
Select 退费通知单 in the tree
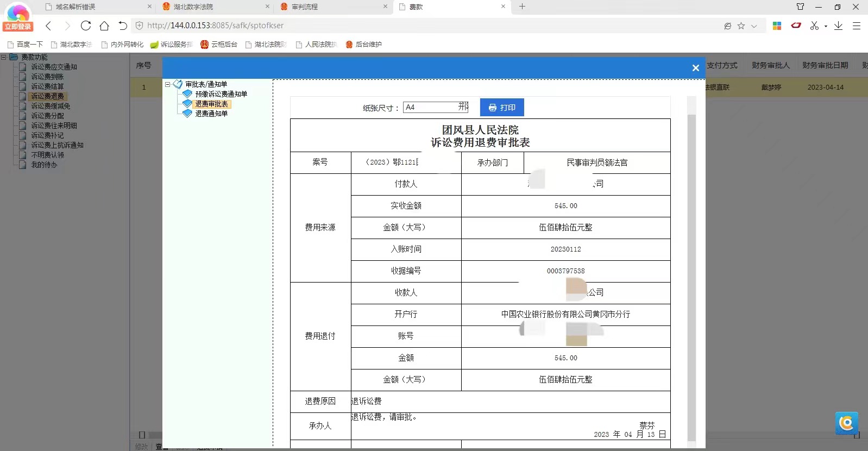[x=211, y=114]
